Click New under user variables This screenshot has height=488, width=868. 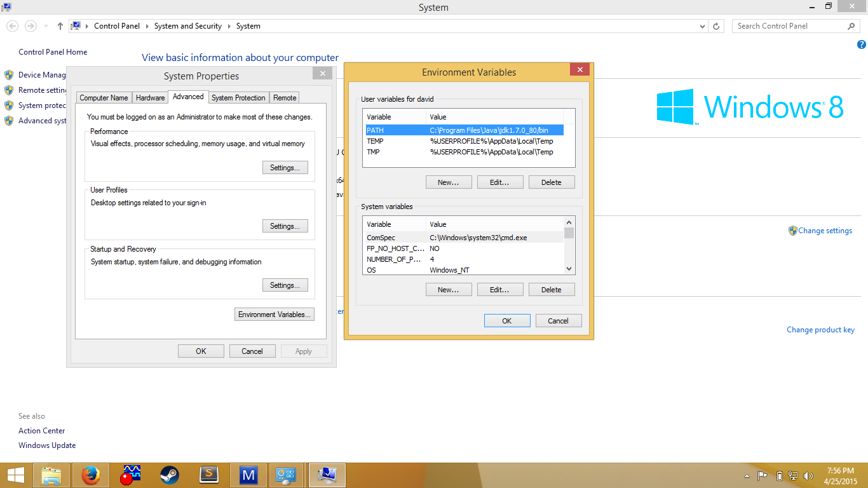[x=449, y=182]
